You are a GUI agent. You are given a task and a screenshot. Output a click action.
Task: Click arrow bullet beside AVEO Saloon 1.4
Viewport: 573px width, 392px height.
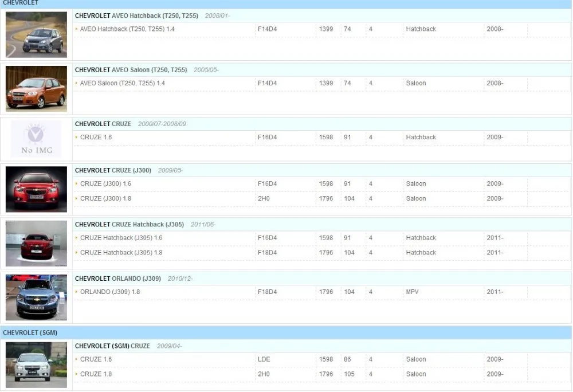[76, 83]
